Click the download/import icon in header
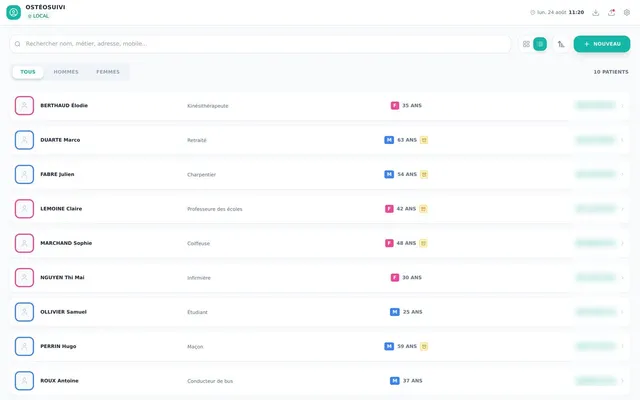640x400 pixels. (596, 13)
